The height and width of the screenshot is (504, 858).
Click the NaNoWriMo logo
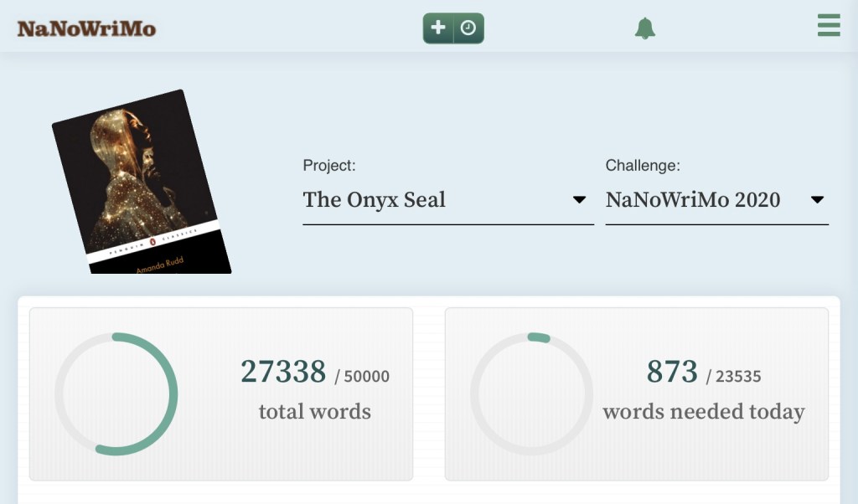point(86,28)
